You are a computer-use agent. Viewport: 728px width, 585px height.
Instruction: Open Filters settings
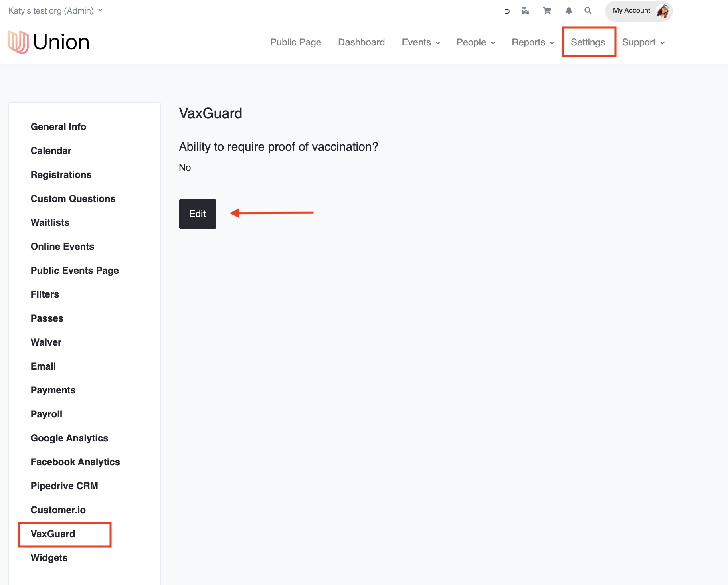click(x=45, y=294)
